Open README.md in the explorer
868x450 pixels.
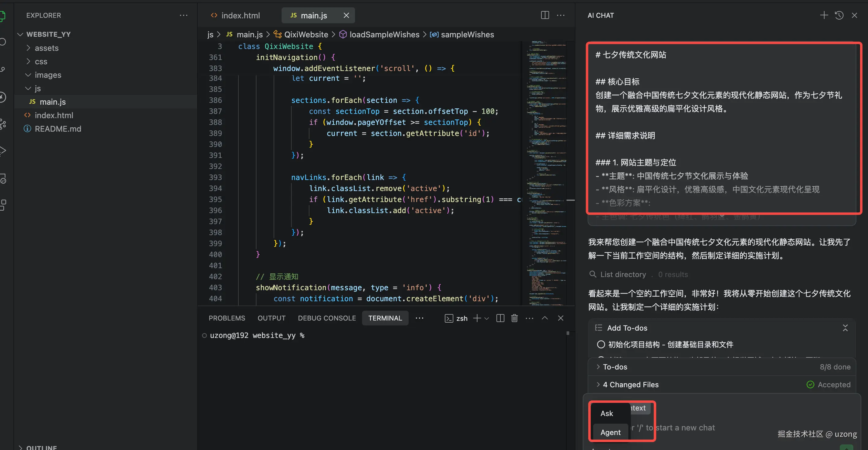point(58,129)
